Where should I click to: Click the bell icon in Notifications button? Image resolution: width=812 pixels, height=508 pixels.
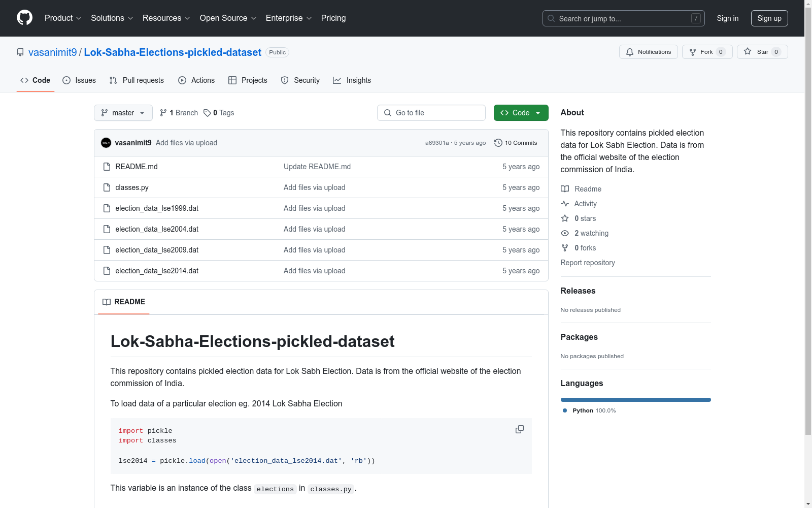click(630, 52)
